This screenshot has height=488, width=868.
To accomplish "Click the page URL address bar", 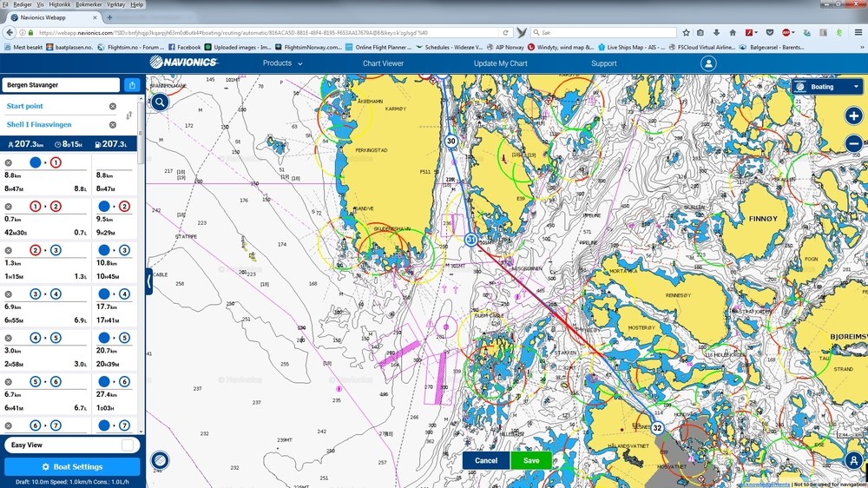I will pyautogui.click(x=266, y=33).
